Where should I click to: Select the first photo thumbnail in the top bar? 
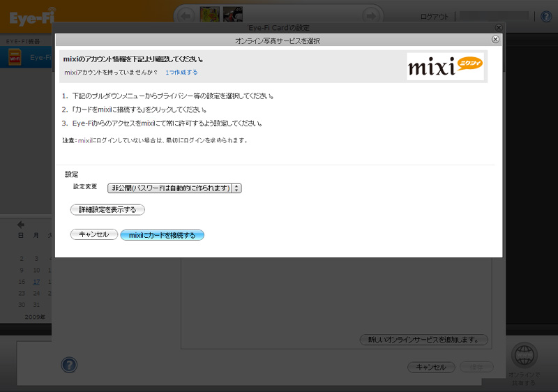pos(210,14)
